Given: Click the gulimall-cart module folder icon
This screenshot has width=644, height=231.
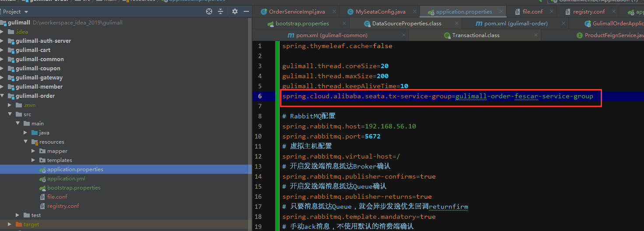Looking at the screenshot, I should [x=11, y=50].
